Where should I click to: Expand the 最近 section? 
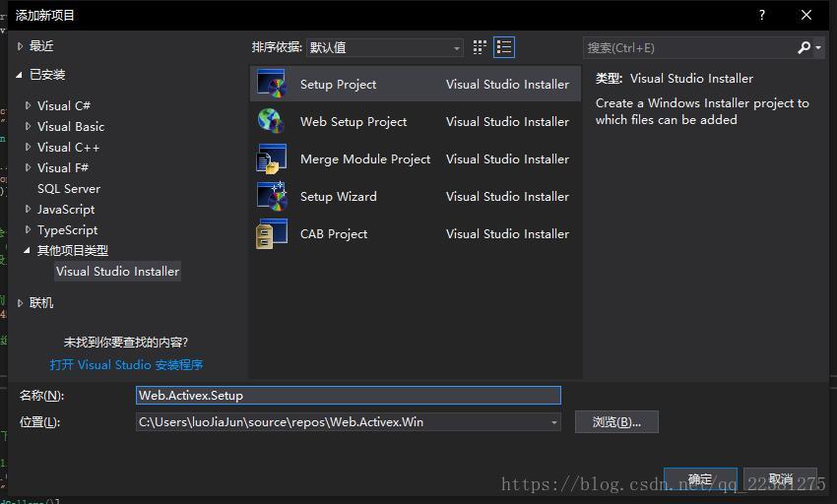[20, 46]
